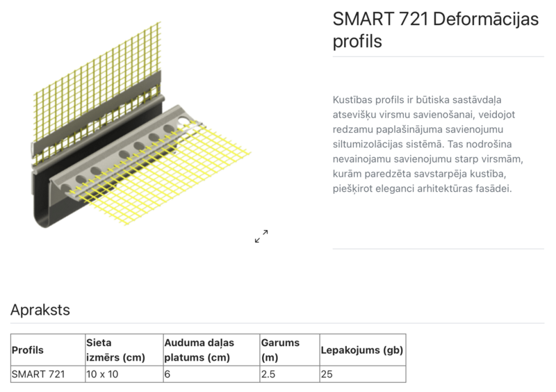
Task: Select the 10 x 10 mesh size cell
Action: pyautogui.click(x=101, y=375)
